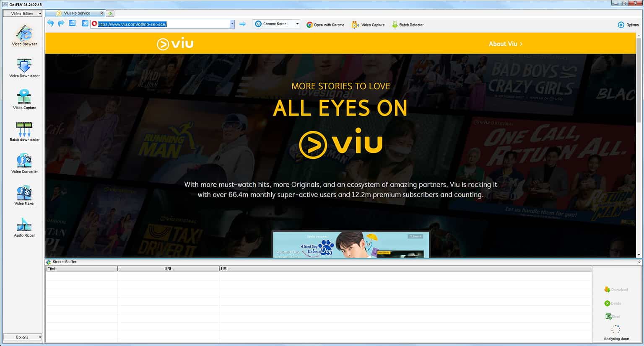Launch the Audio Ripper utility
Viewport: 644px width, 346px height.
click(x=23, y=227)
